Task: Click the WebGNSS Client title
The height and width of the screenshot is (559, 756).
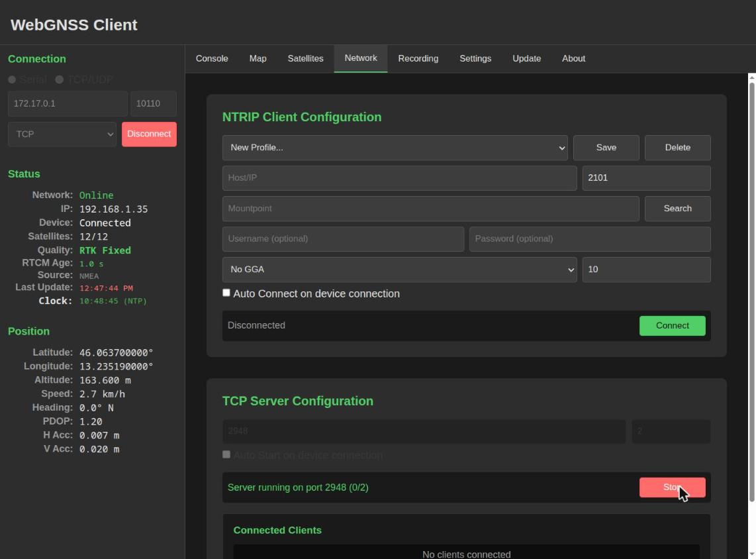Action: 73,25
